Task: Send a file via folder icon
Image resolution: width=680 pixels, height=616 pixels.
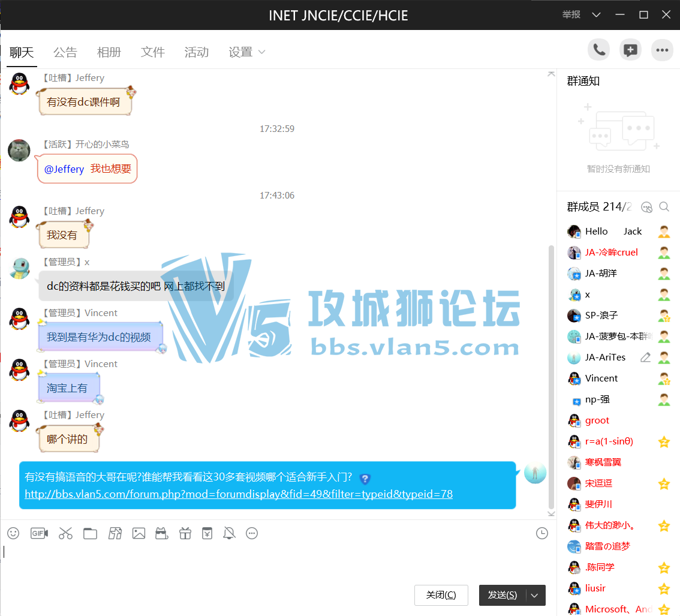Action: [90, 533]
